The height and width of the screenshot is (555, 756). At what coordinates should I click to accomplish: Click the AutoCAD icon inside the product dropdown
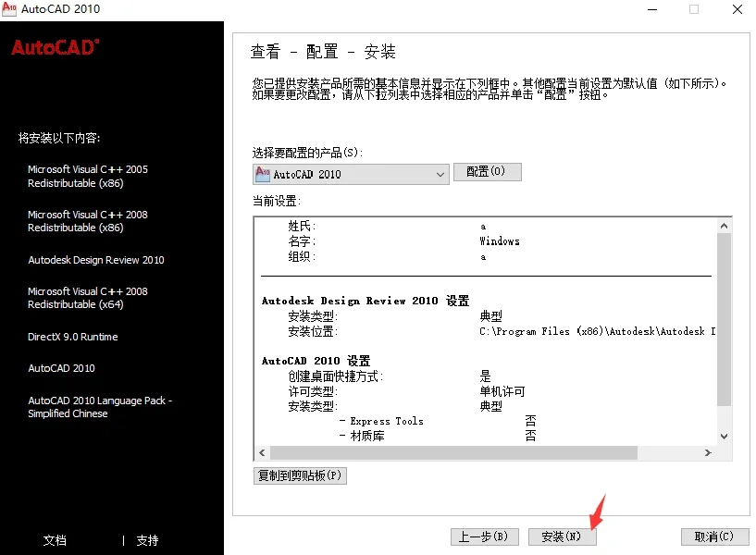coord(261,172)
